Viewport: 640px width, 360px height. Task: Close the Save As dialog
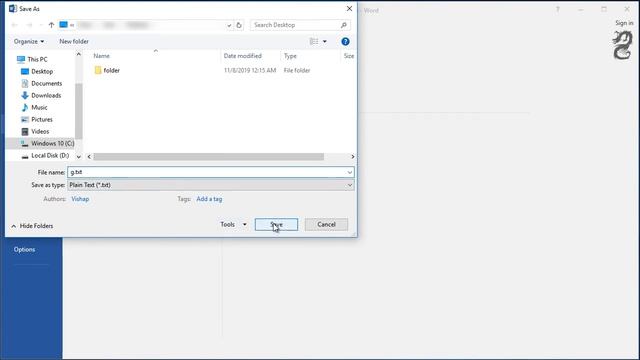tap(349, 9)
